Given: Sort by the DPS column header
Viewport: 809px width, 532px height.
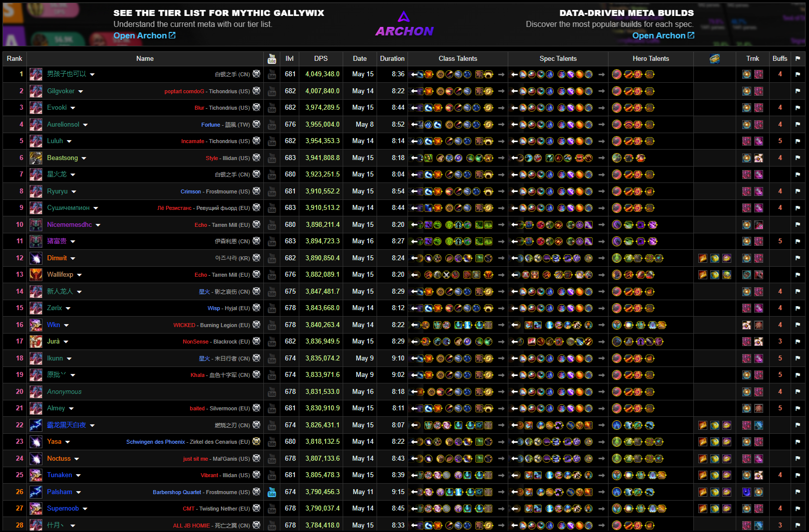Looking at the screenshot, I should (x=321, y=58).
